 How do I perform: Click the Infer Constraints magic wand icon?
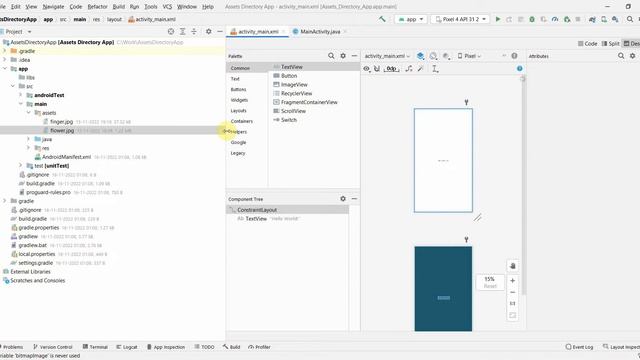(420, 69)
